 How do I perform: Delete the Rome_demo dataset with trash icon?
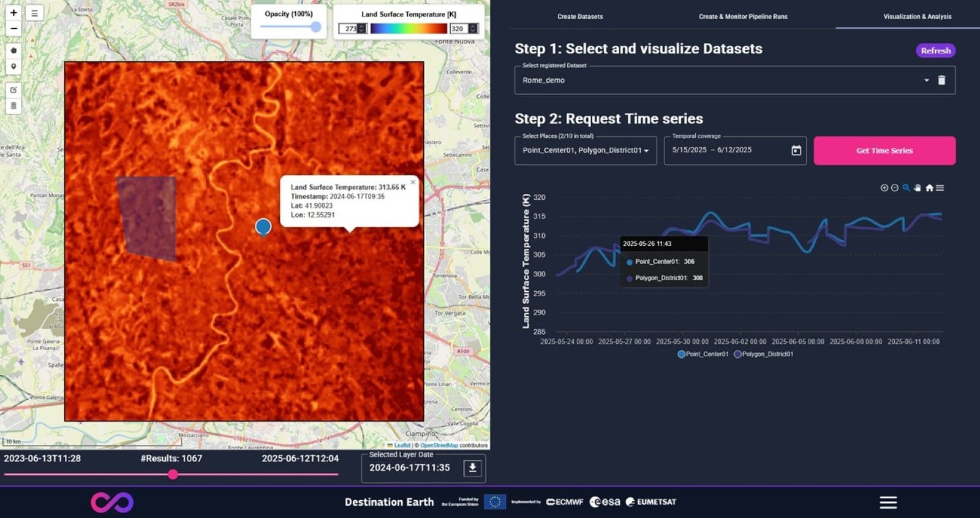[942, 80]
